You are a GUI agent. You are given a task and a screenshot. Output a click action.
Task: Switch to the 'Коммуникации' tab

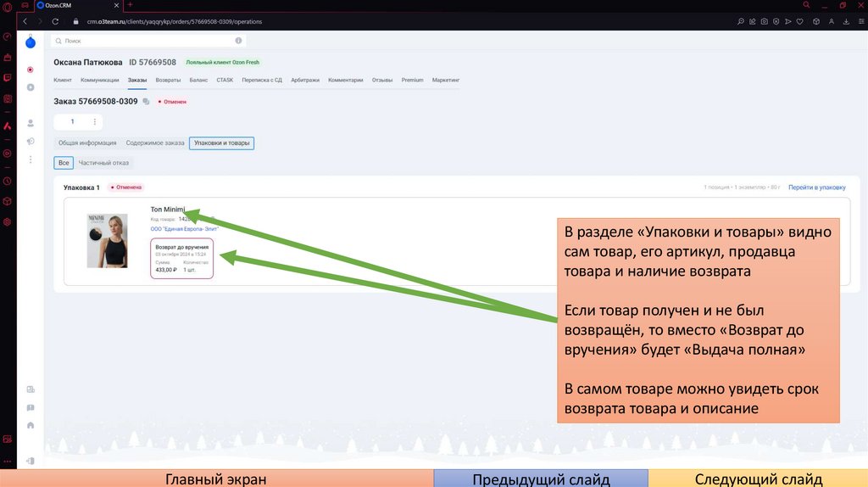(100, 80)
